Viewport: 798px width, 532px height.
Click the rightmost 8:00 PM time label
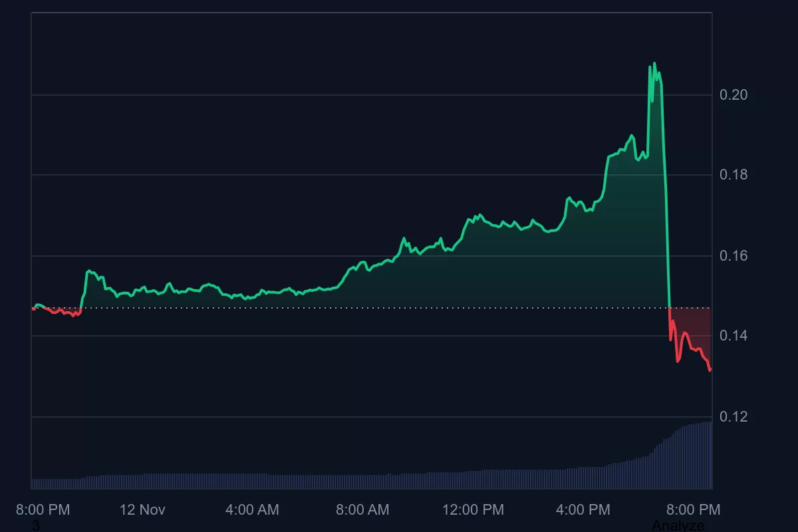pyautogui.click(x=694, y=510)
